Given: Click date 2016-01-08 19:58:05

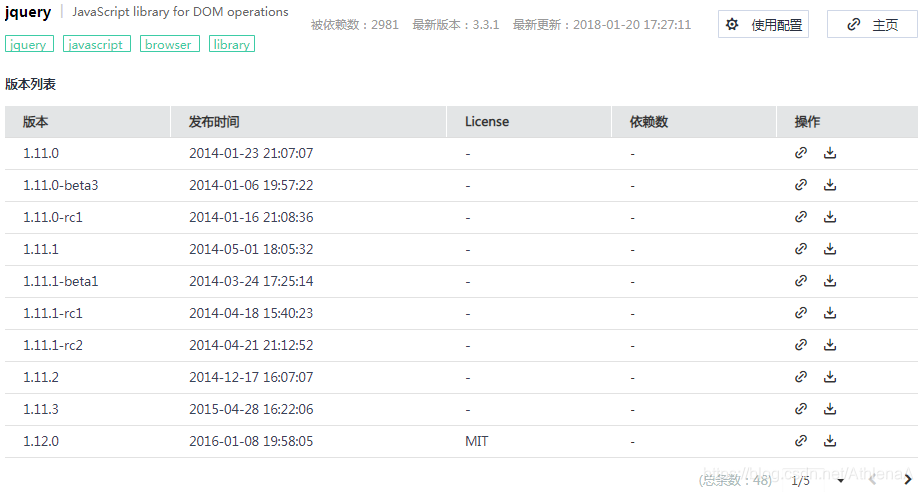Looking at the screenshot, I should [x=251, y=441].
